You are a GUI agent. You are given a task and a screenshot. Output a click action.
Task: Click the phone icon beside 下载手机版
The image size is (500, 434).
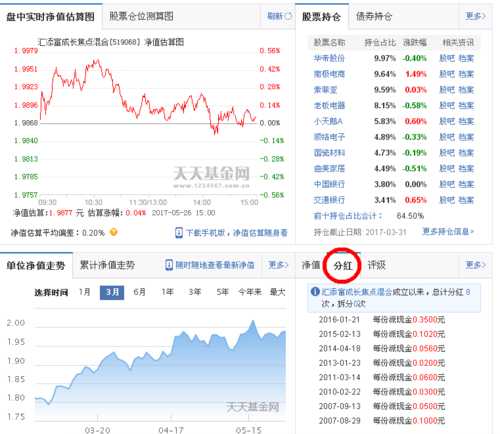tap(179, 232)
